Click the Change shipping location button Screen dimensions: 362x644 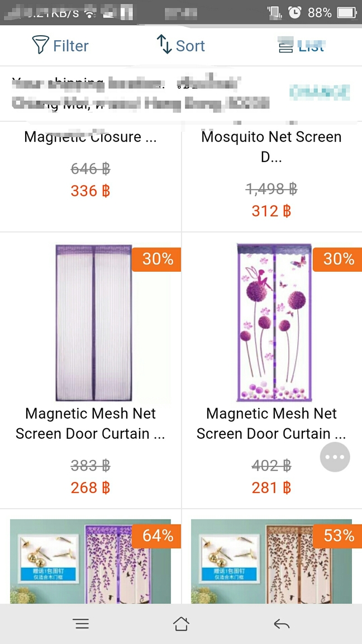click(320, 92)
